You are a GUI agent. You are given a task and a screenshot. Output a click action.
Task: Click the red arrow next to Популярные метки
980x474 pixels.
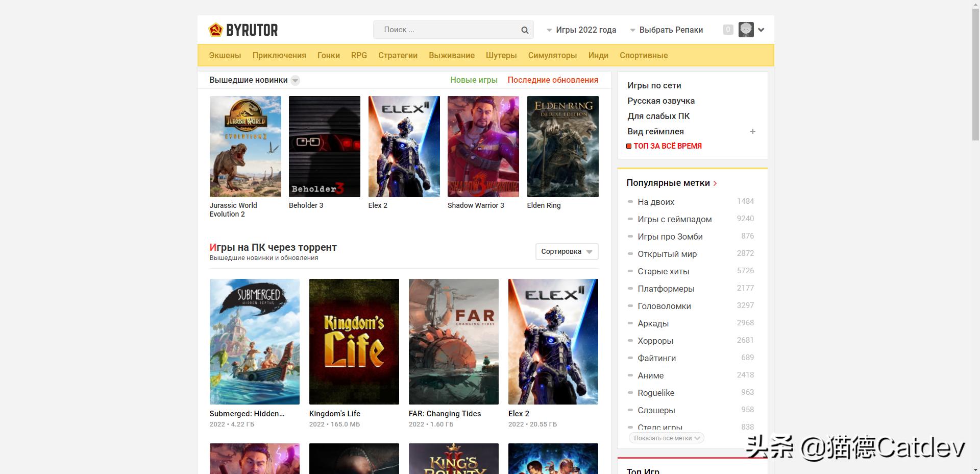point(715,183)
